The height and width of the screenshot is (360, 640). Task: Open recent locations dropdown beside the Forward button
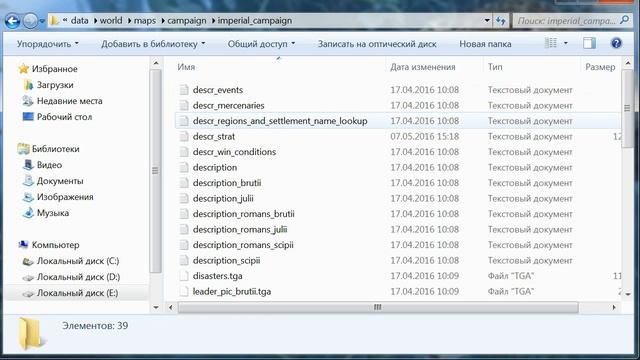42,21
